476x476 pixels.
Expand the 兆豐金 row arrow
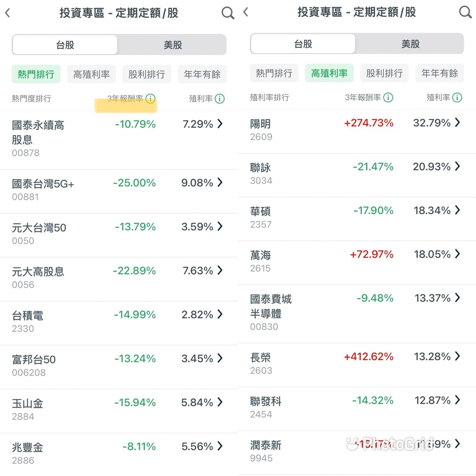[x=220, y=446]
